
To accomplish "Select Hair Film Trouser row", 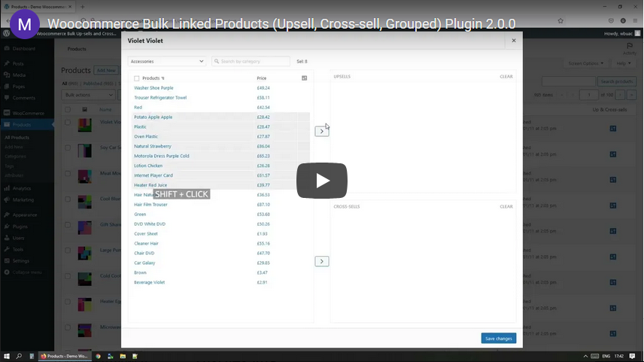I will pyautogui.click(x=221, y=205).
